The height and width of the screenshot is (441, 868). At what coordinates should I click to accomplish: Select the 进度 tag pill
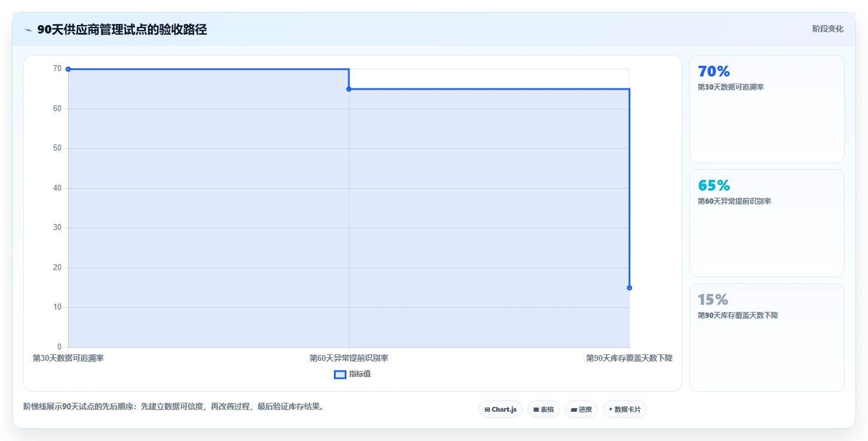(581, 409)
